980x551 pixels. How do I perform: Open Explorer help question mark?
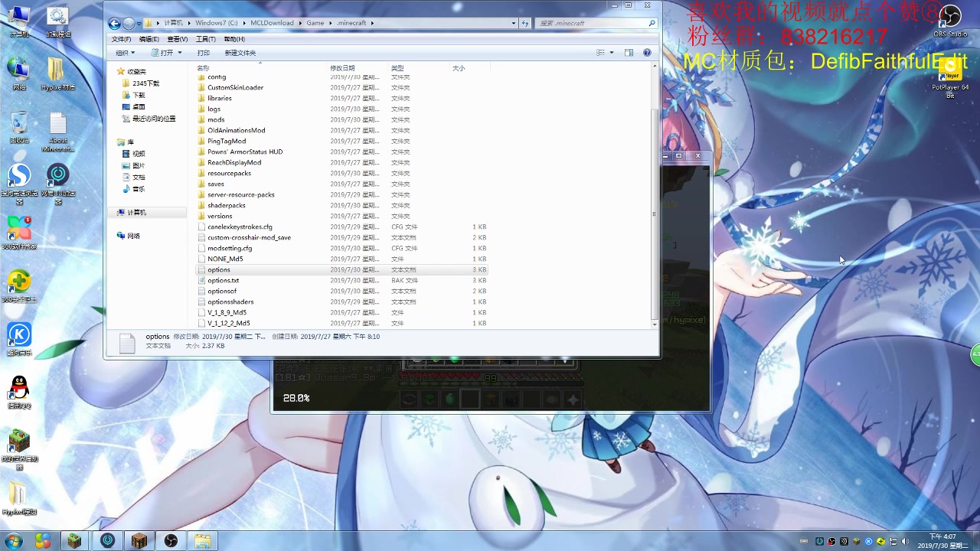pyautogui.click(x=647, y=53)
